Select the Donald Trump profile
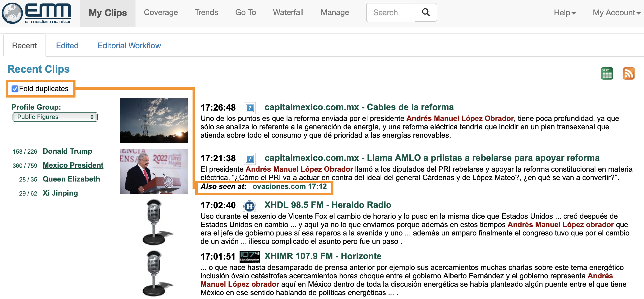The image size is (644, 299). pos(68,151)
